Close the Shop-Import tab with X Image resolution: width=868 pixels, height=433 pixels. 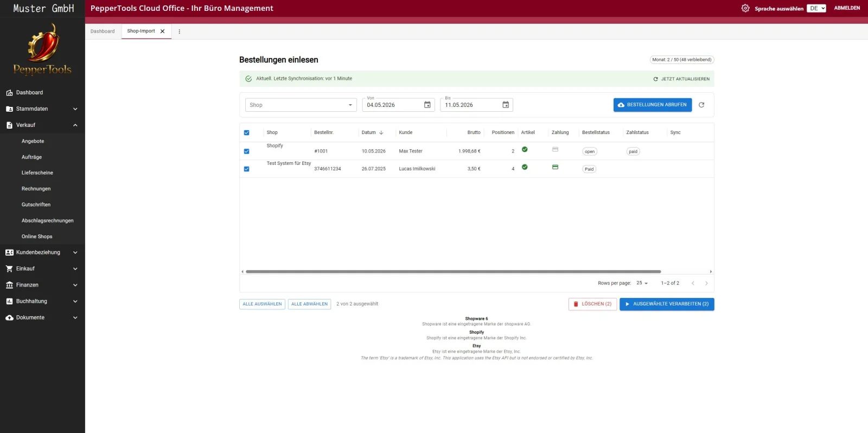click(162, 31)
